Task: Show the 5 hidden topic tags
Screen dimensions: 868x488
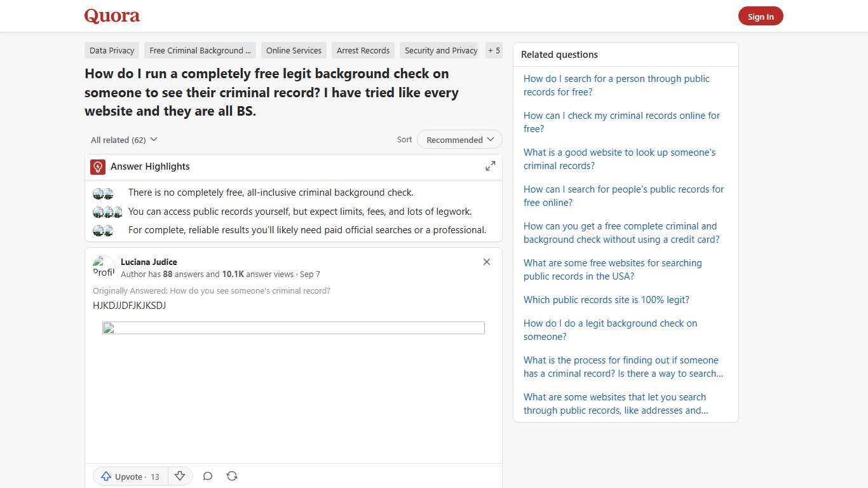Action: 494,50
